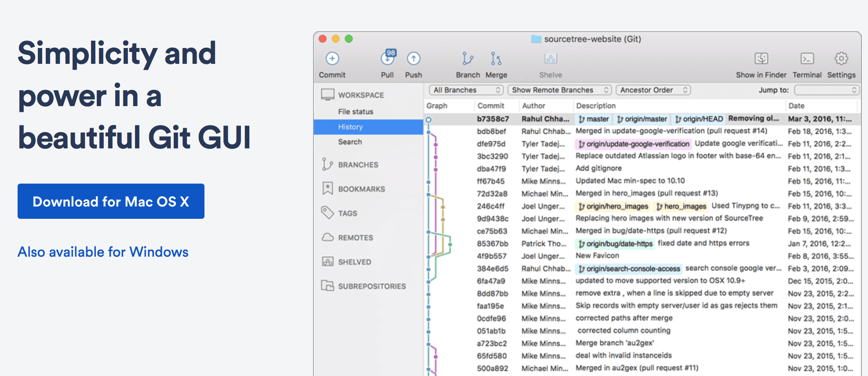This screenshot has width=868, height=376.
Task: Expand the BRANCHES sidebar section
Action: point(358,165)
